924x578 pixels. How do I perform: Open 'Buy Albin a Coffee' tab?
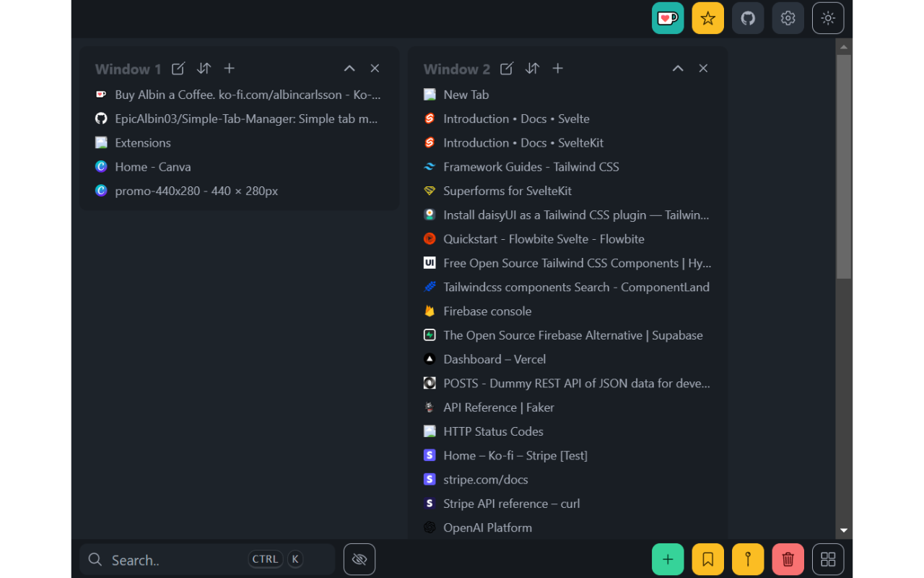point(238,95)
